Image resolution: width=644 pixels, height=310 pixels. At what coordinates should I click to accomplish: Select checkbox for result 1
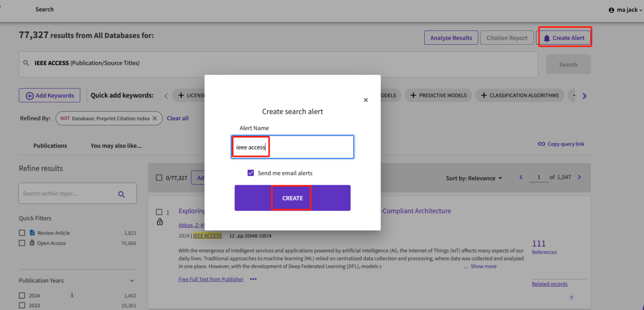(x=159, y=212)
